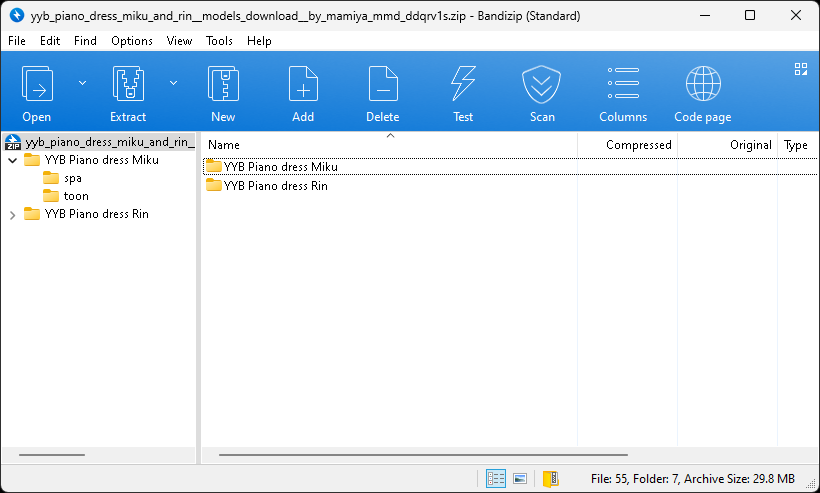Screen dimensions: 820x493
Task: Open the dropdown arrow next to Open
Action: 82,83
